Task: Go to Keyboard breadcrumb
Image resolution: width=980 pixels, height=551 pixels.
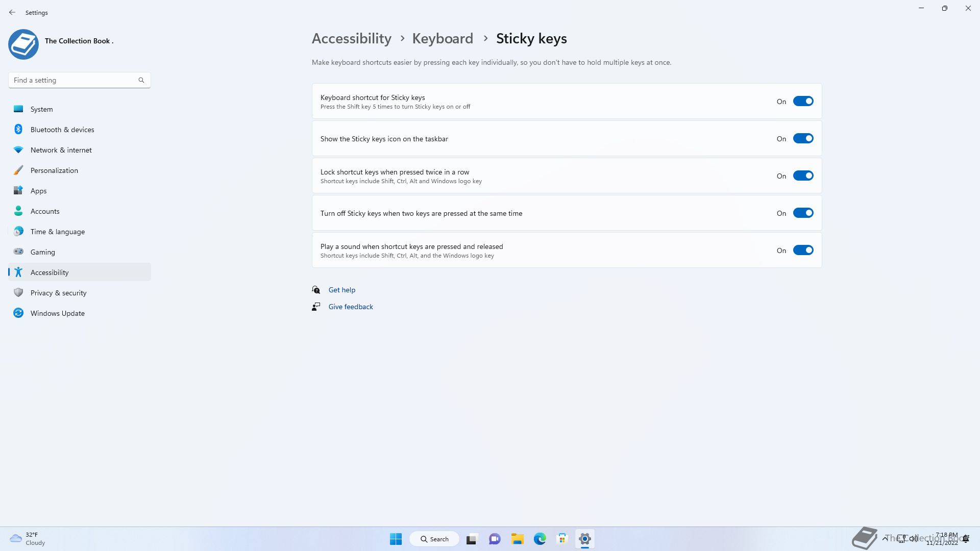Action: click(x=443, y=39)
